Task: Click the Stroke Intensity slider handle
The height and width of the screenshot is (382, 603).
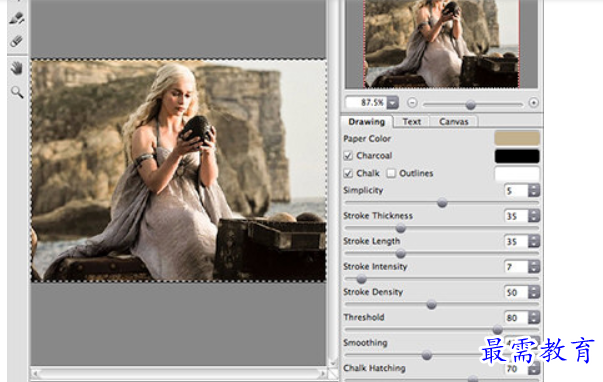Action: (x=361, y=279)
